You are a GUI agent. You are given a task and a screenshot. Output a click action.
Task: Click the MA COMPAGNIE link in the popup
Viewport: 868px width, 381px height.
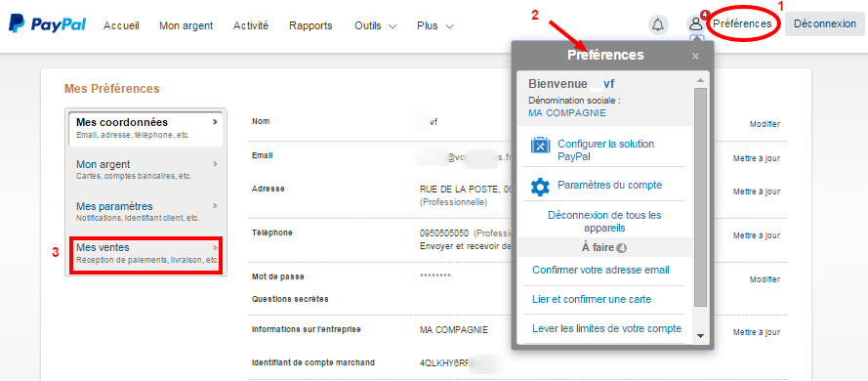click(x=567, y=113)
